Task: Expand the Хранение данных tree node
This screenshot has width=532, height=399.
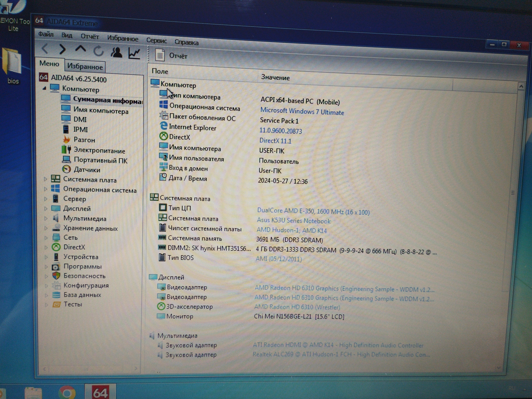Action: point(46,228)
